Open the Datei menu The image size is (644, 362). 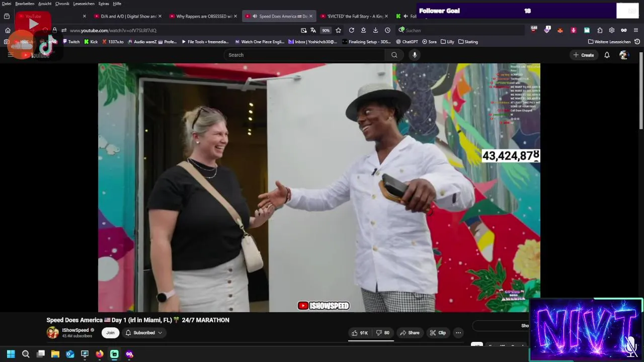tap(7, 4)
